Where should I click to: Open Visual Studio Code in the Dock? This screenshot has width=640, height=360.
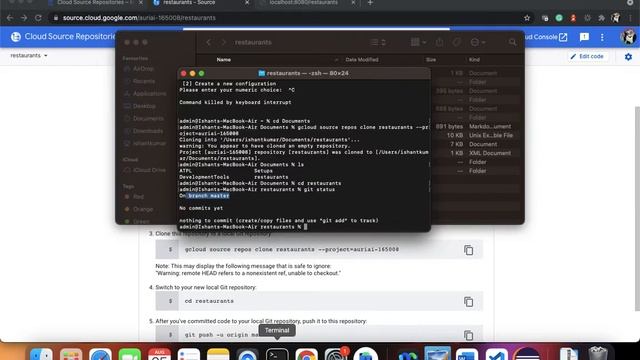click(x=497, y=354)
